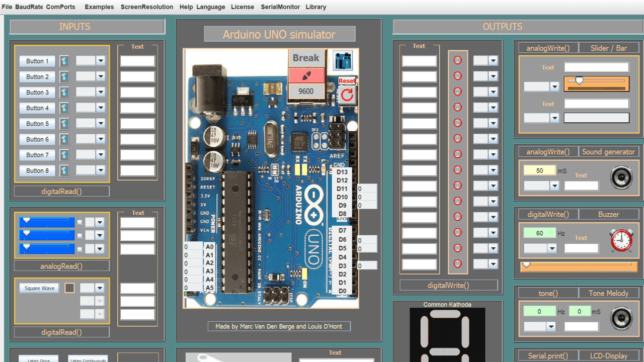
Task: Click the top blue analogRead slider
Action: tap(47, 222)
